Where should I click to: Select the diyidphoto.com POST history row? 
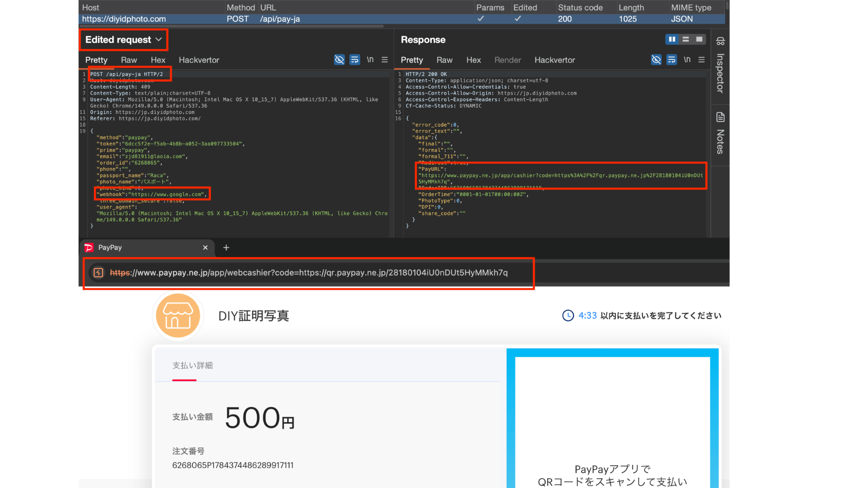[x=401, y=19]
